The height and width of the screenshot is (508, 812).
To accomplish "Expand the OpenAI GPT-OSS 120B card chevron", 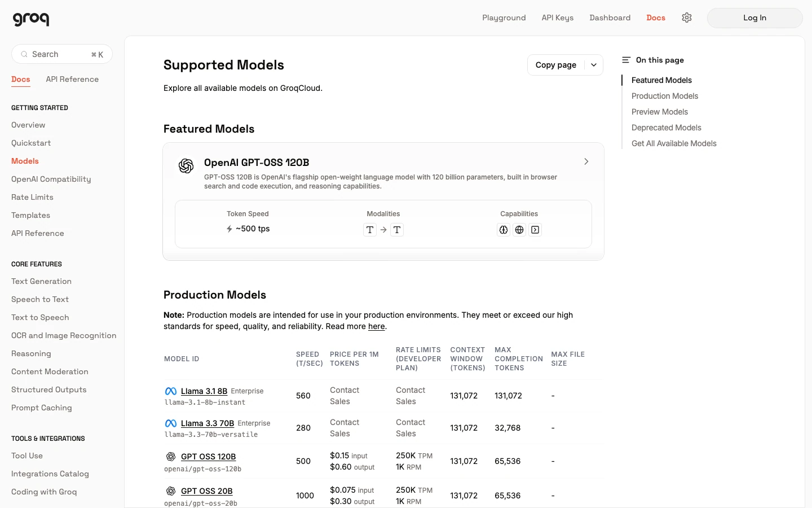I will coord(586,161).
